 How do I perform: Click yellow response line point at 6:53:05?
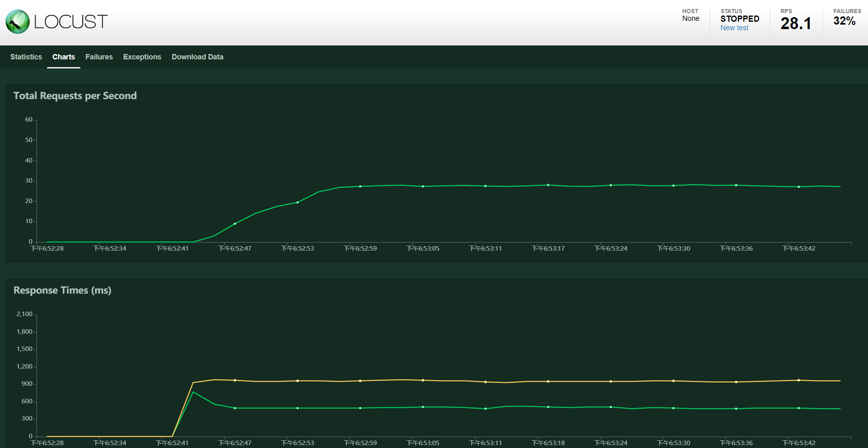coord(423,380)
